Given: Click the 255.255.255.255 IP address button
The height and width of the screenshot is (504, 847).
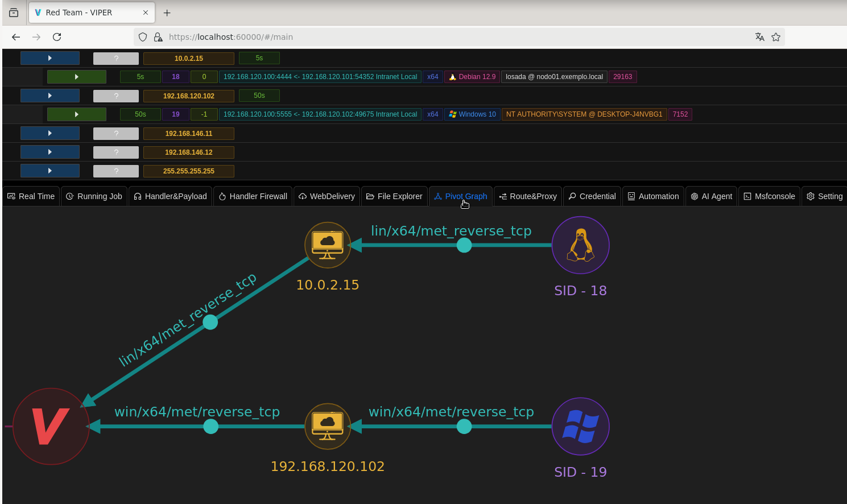Looking at the screenshot, I should 189,171.
